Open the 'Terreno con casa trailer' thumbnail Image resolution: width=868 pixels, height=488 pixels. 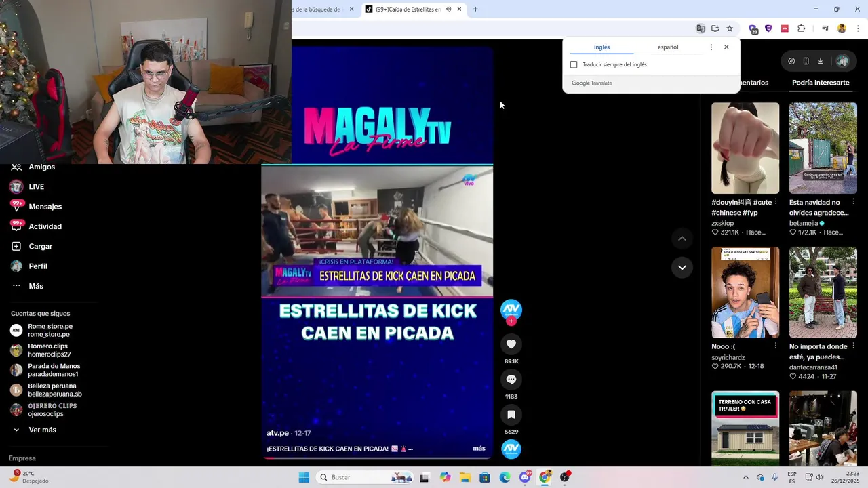pos(745,428)
